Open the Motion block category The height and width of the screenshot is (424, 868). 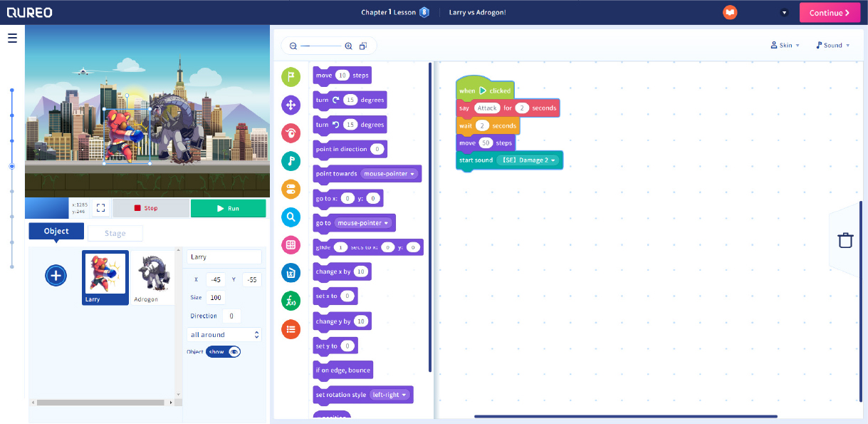point(291,104)
